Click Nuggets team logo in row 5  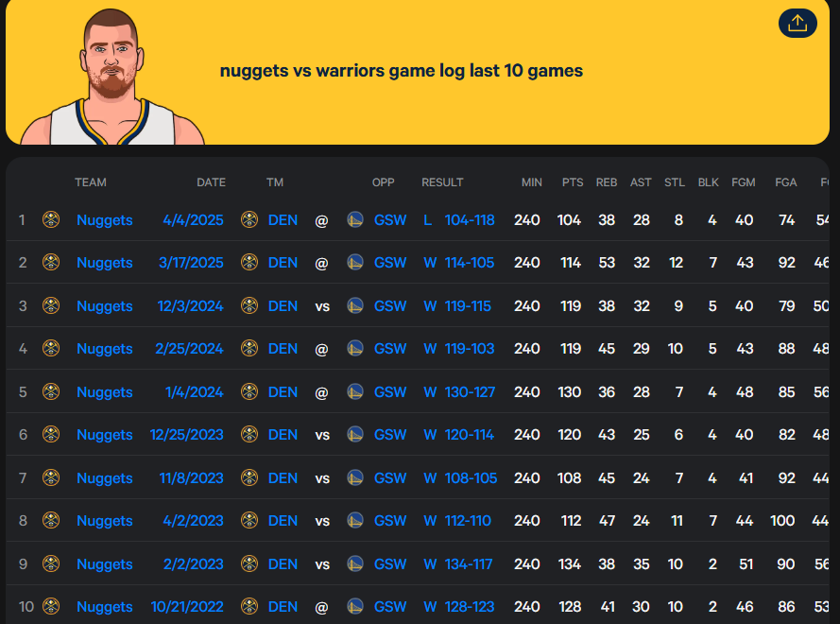pyautogui.click(x=51, y=391)
